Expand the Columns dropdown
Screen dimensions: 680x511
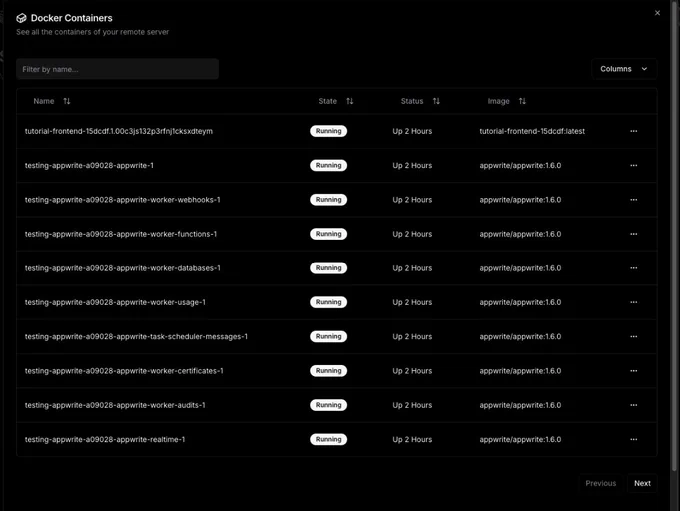pos(624,69)
